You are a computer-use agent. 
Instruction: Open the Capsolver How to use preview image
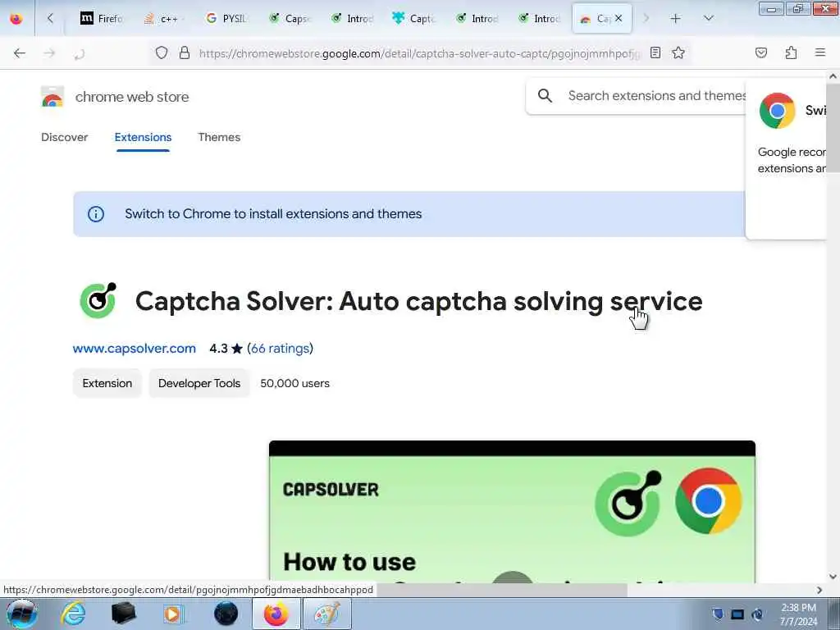512,512
